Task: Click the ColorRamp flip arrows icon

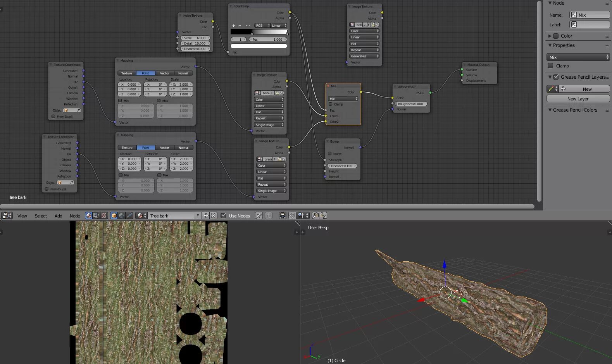Action: (x=248, y=26)
